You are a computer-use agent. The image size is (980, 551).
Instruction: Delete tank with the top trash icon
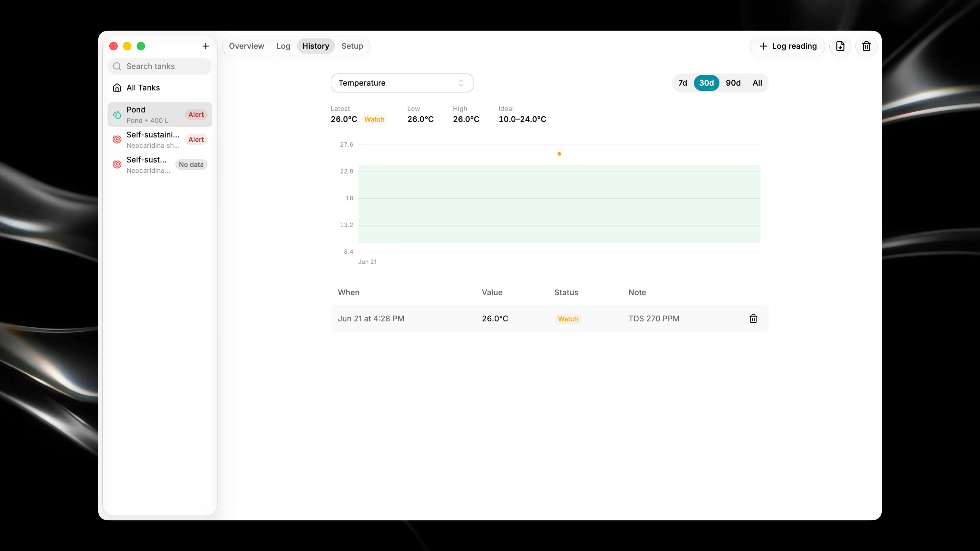click(866, 46)
